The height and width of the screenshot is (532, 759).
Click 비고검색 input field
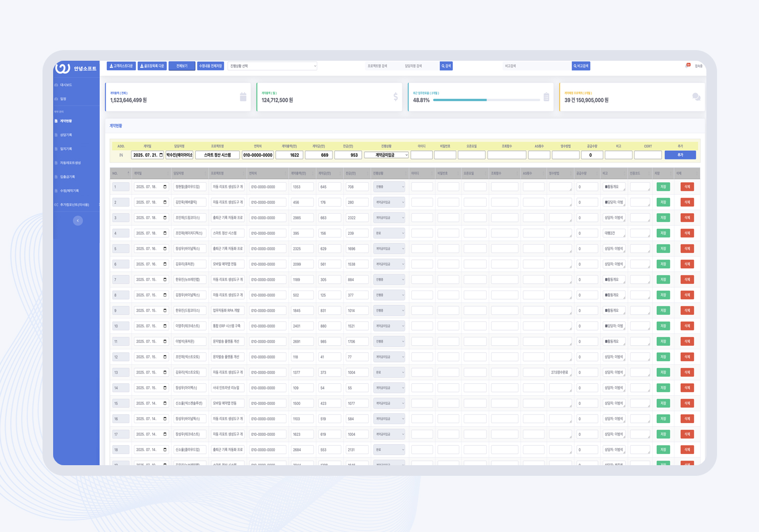pos(536,66)
